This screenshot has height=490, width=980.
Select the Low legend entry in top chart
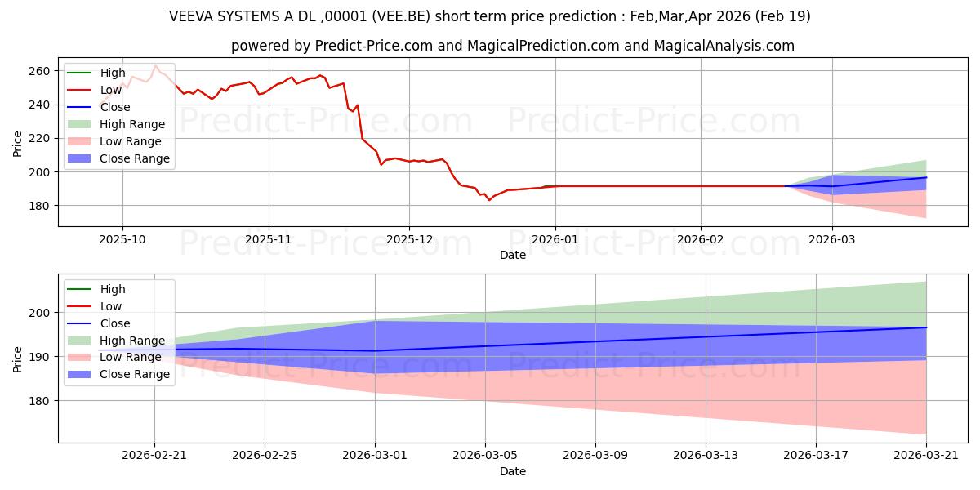click(97, 90)
